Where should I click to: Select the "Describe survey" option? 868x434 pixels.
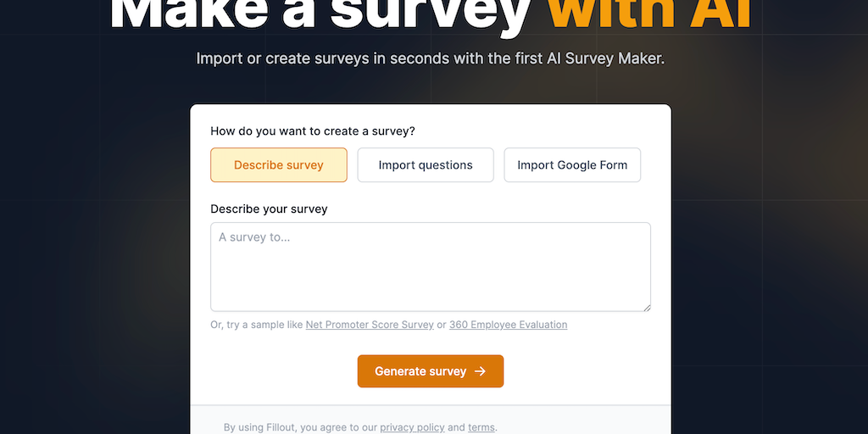[x=279, y=165]
